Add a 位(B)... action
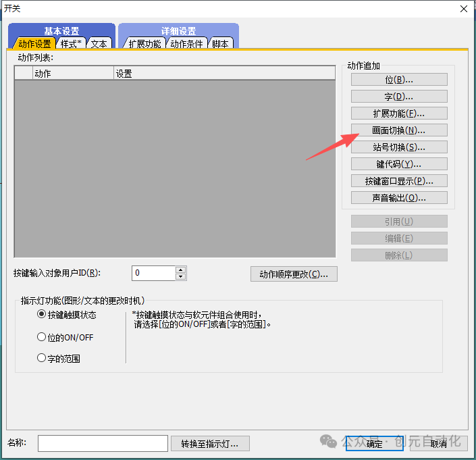476x460 pixels. pos(399,80)
